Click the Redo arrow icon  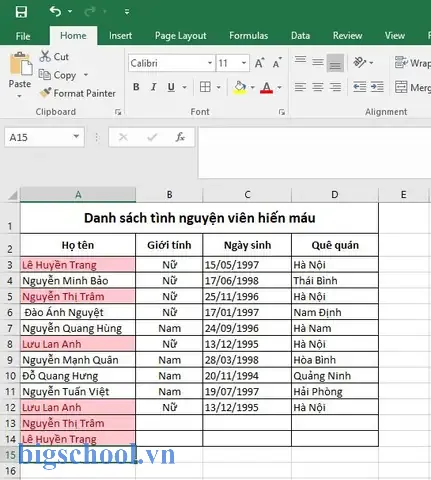point(90,12)
